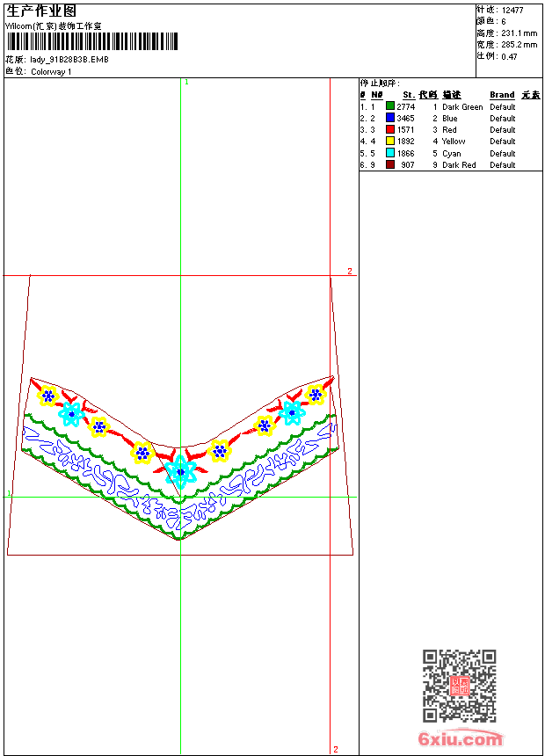This screenshot has width=545, height=756.
Task: Click the Yellow thread color swatch
Action: pos(390,141)
